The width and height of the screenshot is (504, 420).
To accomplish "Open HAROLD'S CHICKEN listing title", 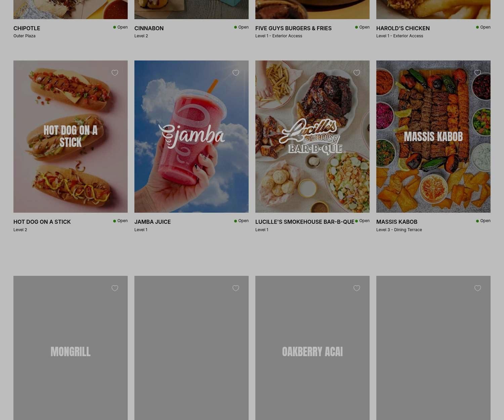I will 403,28.
